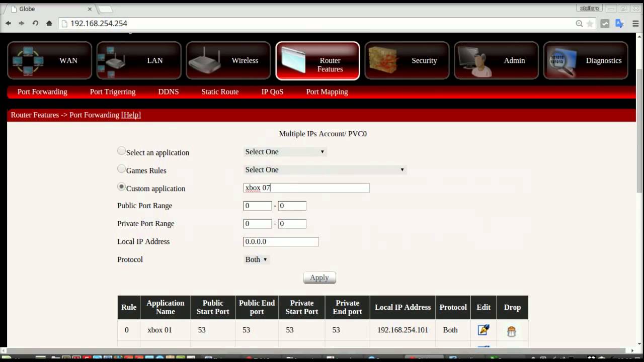Choose the Custom application radio button
This screenshot has width=644, height=362.
point(121,187)
